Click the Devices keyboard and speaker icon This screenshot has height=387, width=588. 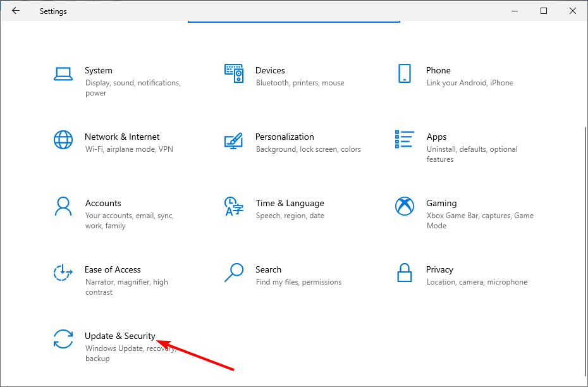point(234,73)
